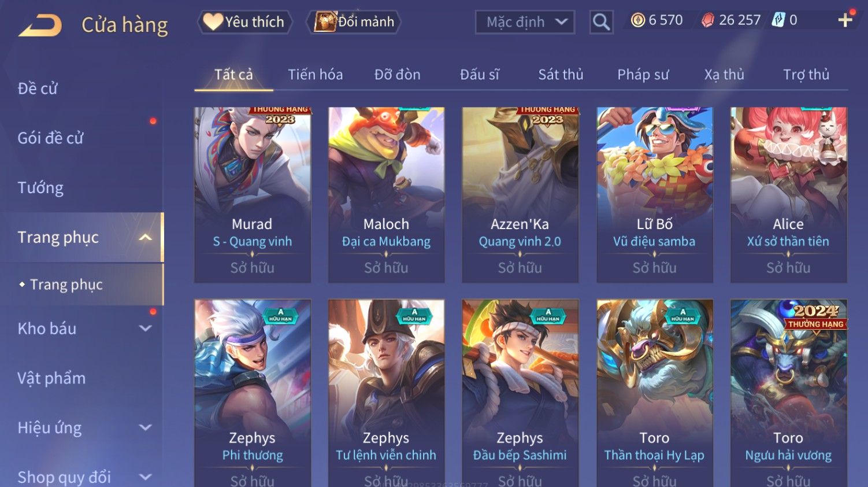Open the Mặc định sorting dropdown
868x487 pixels.
(x=525, y=23)
